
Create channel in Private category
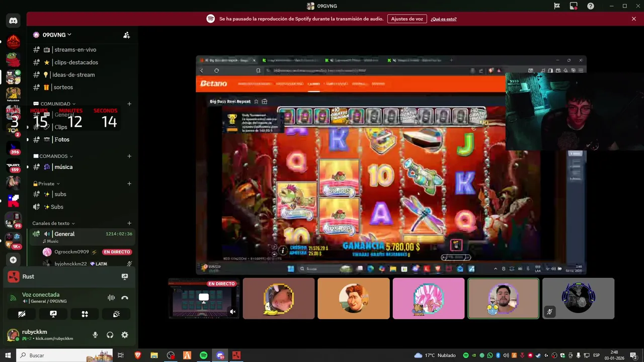pyautogui.click(x=129, y=184)
